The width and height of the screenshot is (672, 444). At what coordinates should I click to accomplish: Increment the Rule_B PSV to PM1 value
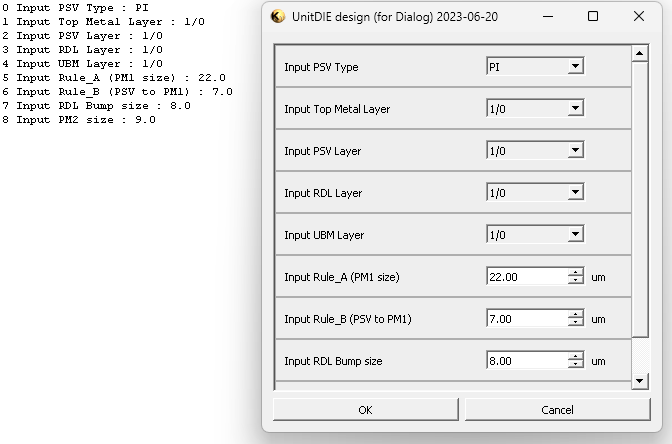(575, 315)
